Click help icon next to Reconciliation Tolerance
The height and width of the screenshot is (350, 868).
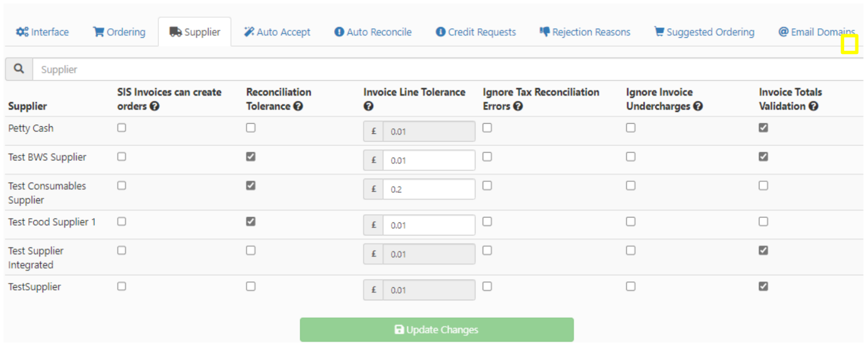[298, 106]
